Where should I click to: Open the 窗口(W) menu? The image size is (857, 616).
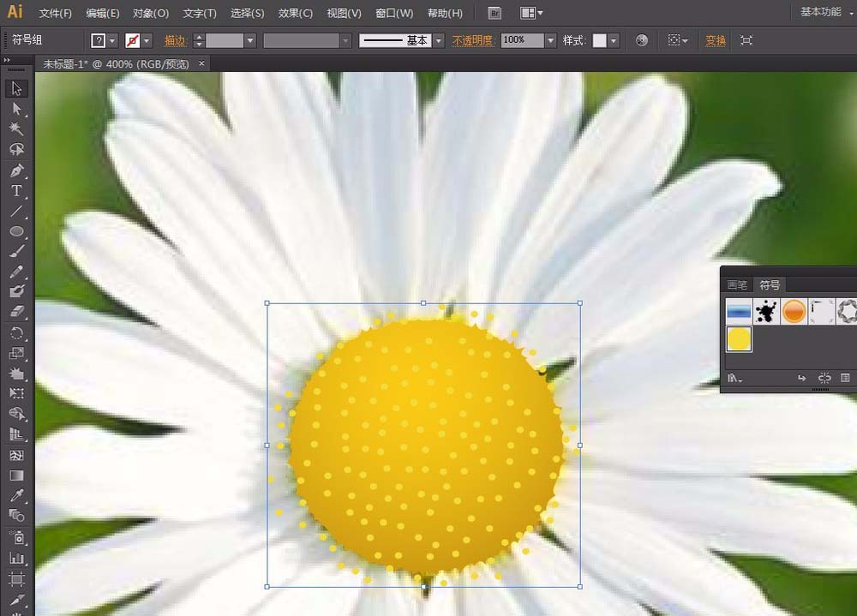click(x=394, y=13)
